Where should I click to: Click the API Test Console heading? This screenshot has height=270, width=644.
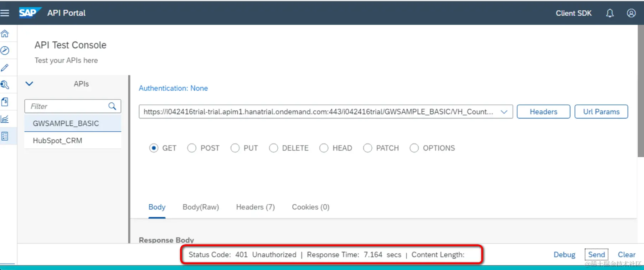[x=71, y=45]
